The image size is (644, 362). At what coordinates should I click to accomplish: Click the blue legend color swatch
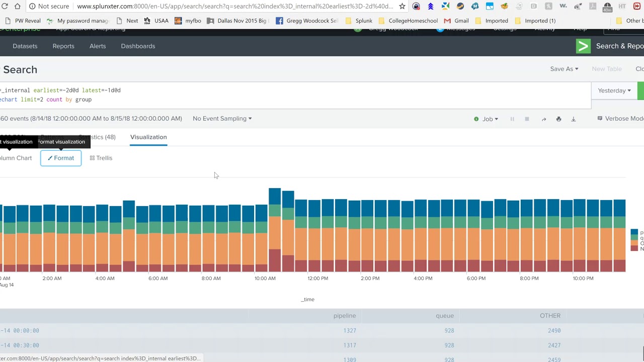point(634,232)
